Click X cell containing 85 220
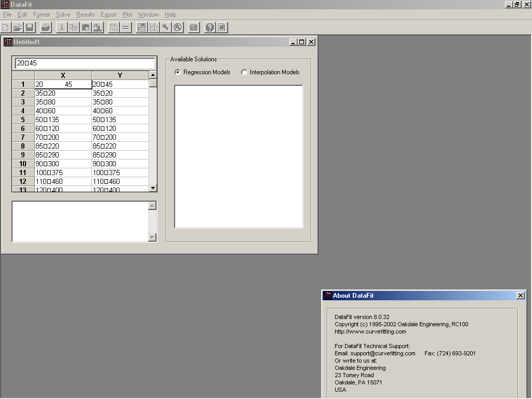Viewport: 532px width, 399px height. tap(63, 146)
